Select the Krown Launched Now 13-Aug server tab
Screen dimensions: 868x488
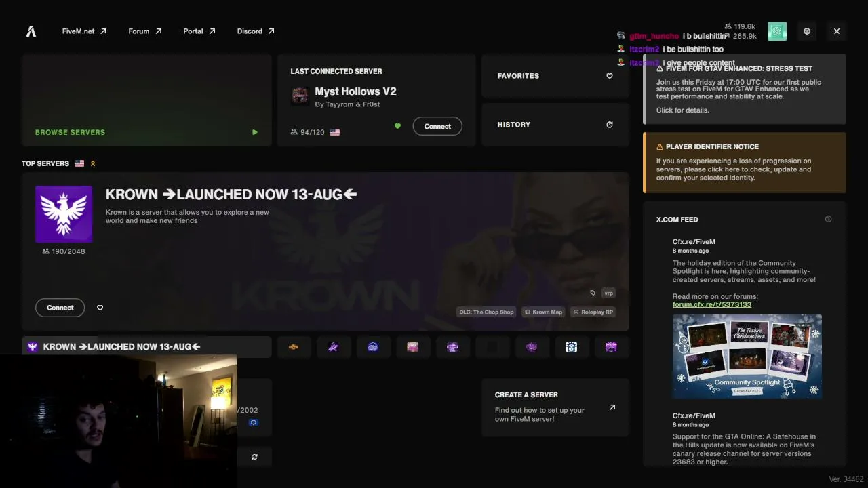click(146, 347)
